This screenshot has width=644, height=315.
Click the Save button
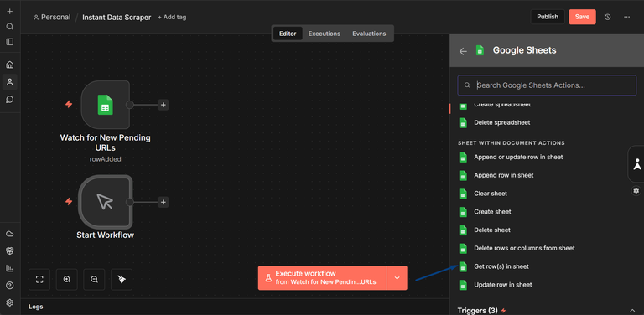click(582, 17)
